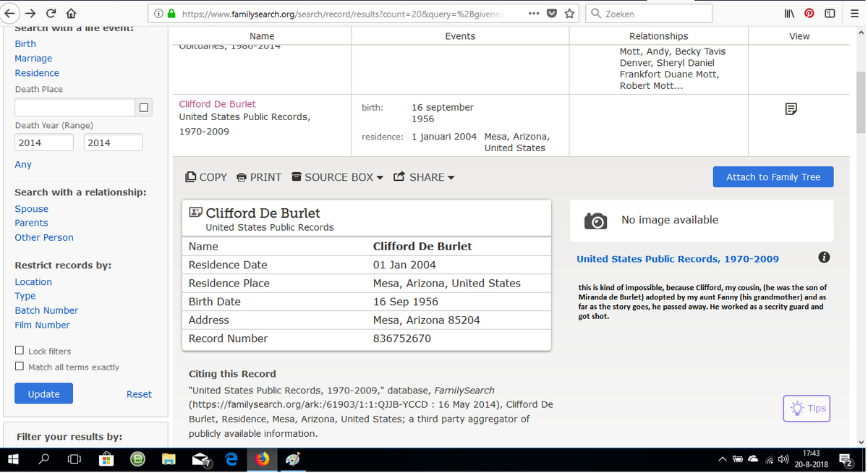This screenshot has width=868, height=473.
Task: Print the Clifford De Burlet record
Action: pos(259,177)
